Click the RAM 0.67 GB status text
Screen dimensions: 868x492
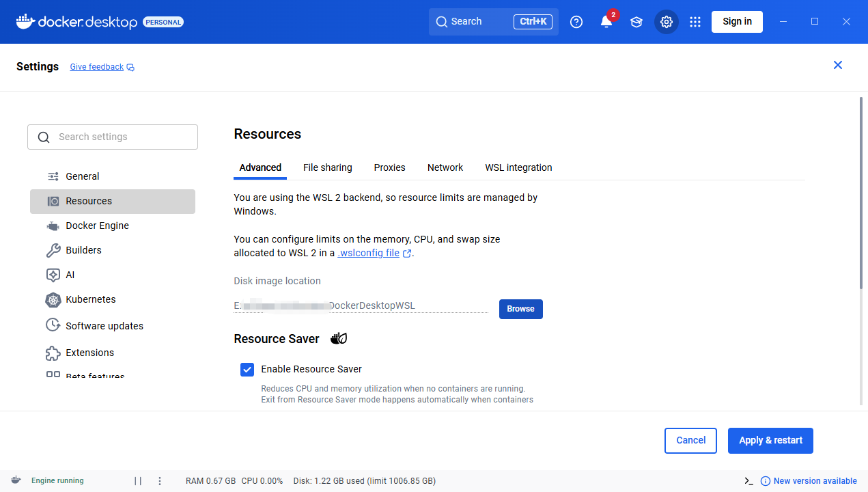click(x=210, y=481)
